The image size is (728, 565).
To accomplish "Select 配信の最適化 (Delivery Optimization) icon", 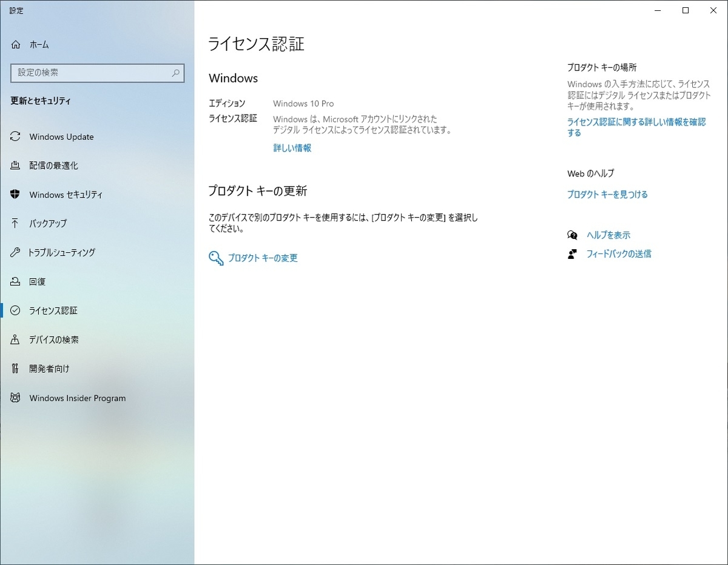I will point(16,165).
